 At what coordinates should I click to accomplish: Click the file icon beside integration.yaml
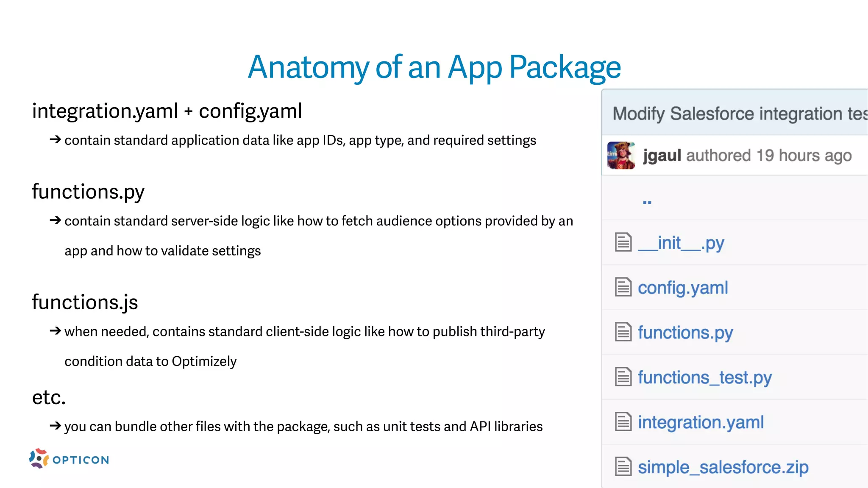pos(623,422)
